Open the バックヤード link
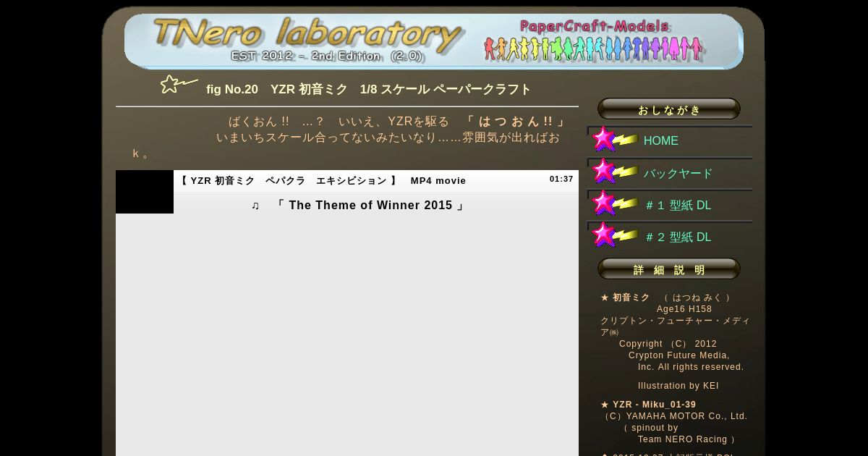 (678, 174)
